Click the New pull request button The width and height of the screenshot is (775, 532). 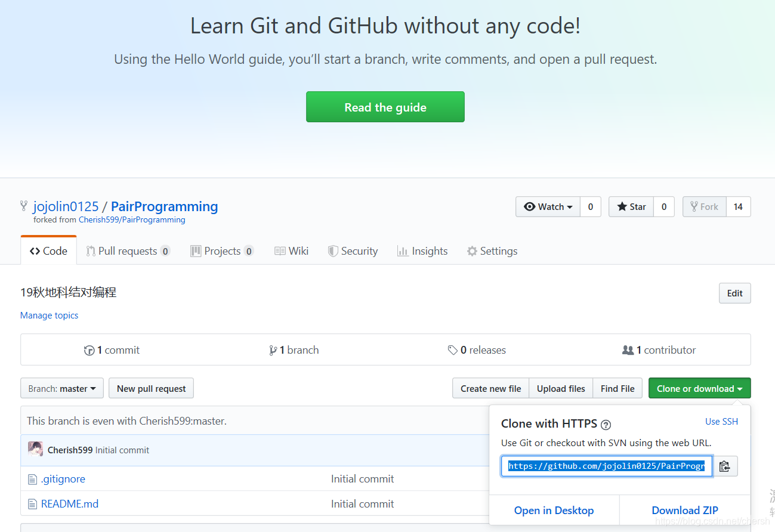pyautogui.click(x=152, y=388)
